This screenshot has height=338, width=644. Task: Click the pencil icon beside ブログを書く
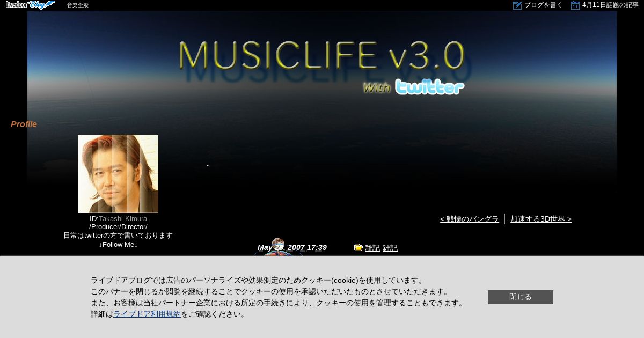(x=517, y=5)
